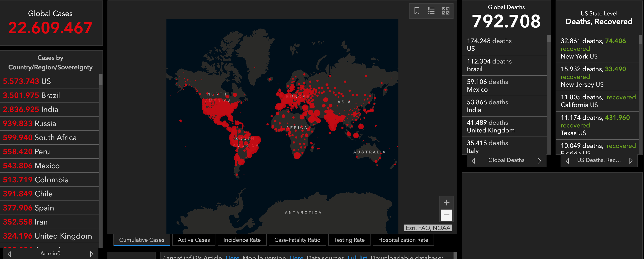Go to previous Admin0 list with left arrow
The image size is (644, 259).
coord(10,254)
